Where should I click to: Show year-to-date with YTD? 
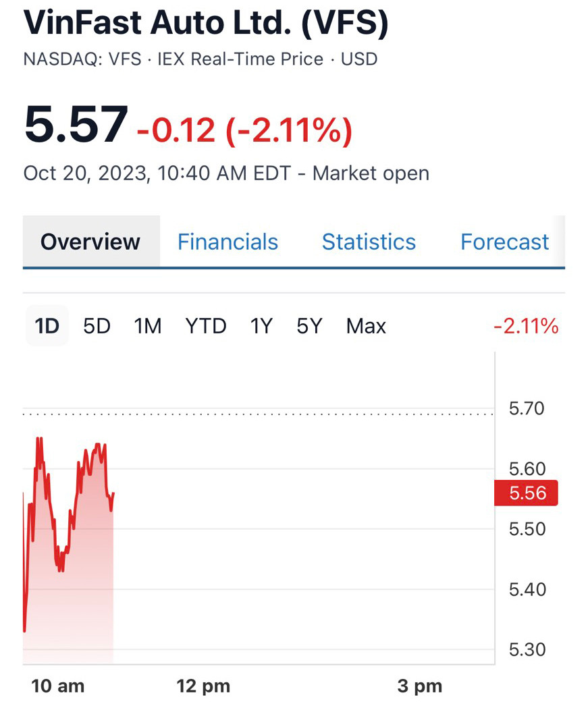click(206, 326)
